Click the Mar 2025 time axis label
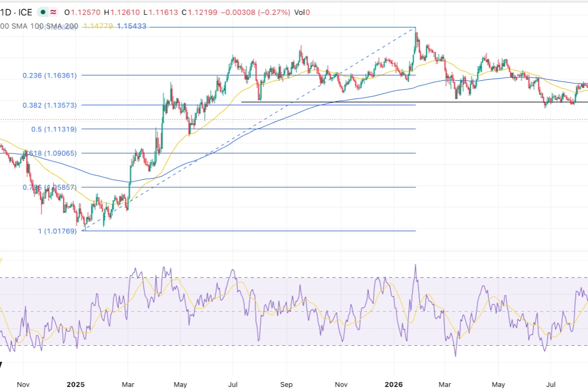This screenshot has height=392, width=588. [x=128, y=384]
